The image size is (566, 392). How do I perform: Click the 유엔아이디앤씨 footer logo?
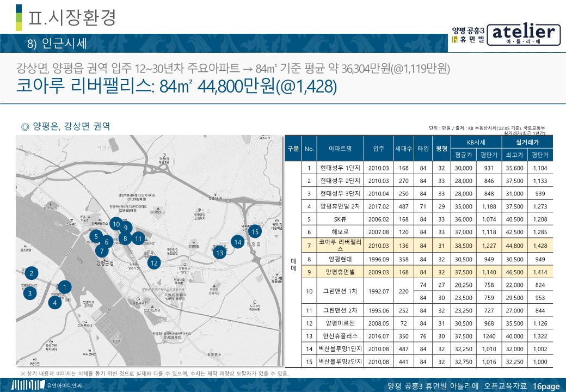coord(47,385)
